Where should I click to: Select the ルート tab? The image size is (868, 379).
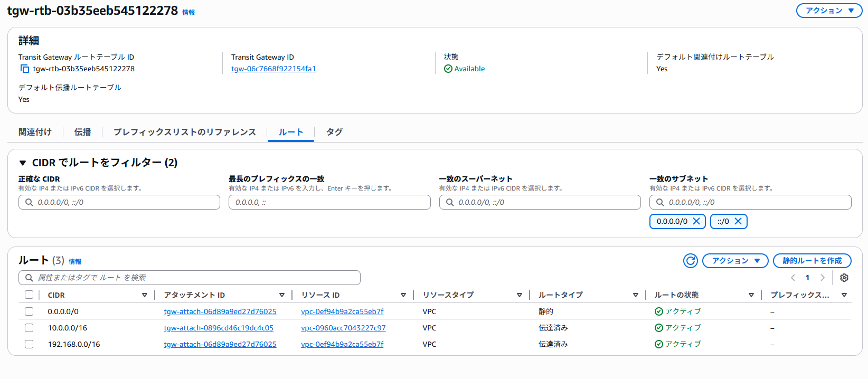click(x=291, y=132)
